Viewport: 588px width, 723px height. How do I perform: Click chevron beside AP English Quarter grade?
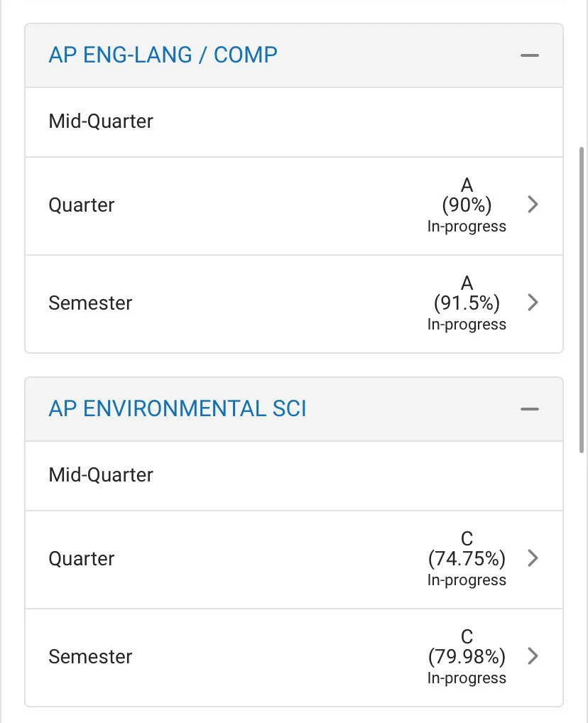click(x=533, y=205)
